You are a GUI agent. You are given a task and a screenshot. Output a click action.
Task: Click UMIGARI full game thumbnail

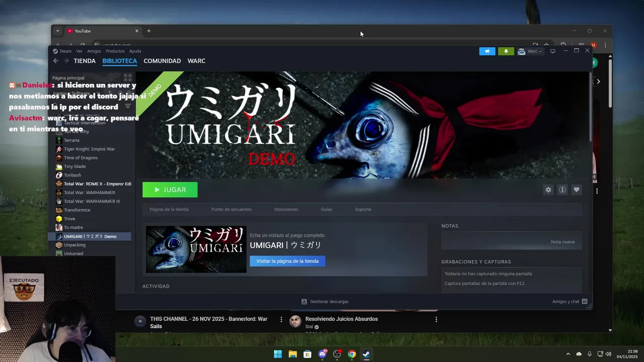click(x=196, y=249)
